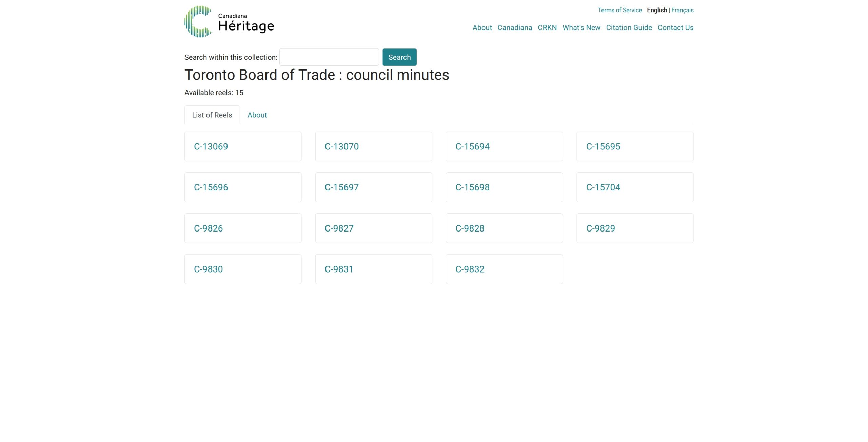This screenshot has height=442, width=868.
Task: Switch language to Français
Action: [682, 10]
